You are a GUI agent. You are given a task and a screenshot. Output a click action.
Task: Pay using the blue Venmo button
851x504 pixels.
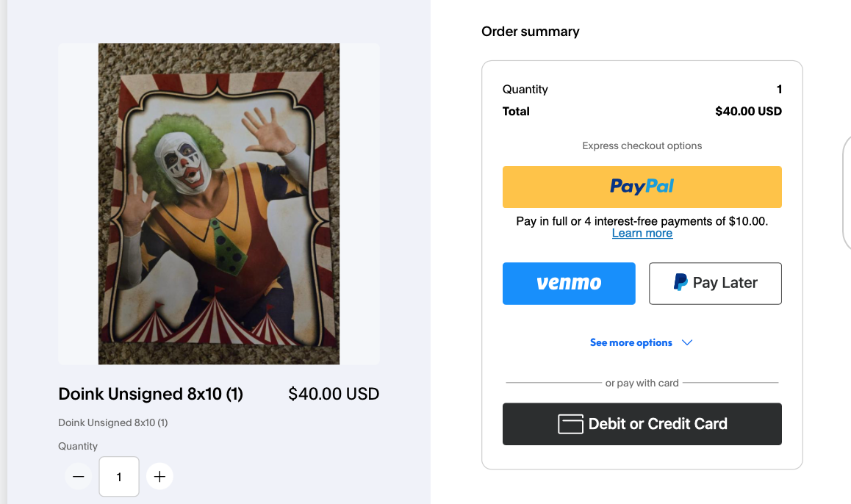pos(569,283)
